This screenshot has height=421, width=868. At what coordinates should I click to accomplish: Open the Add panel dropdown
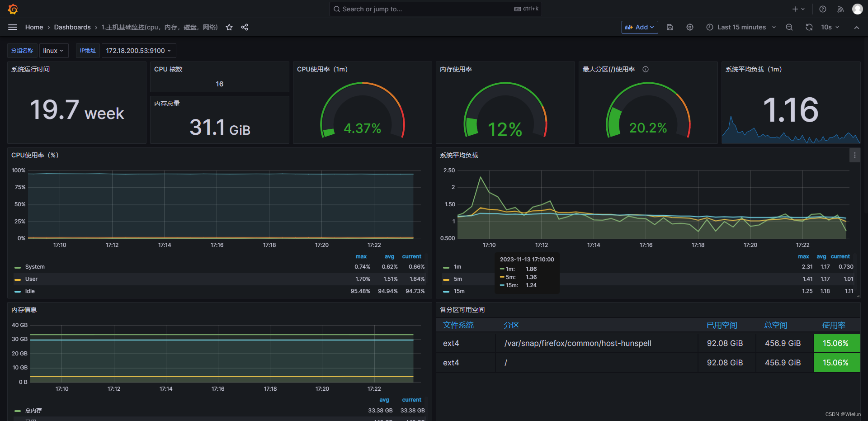(x=640, y=27)
